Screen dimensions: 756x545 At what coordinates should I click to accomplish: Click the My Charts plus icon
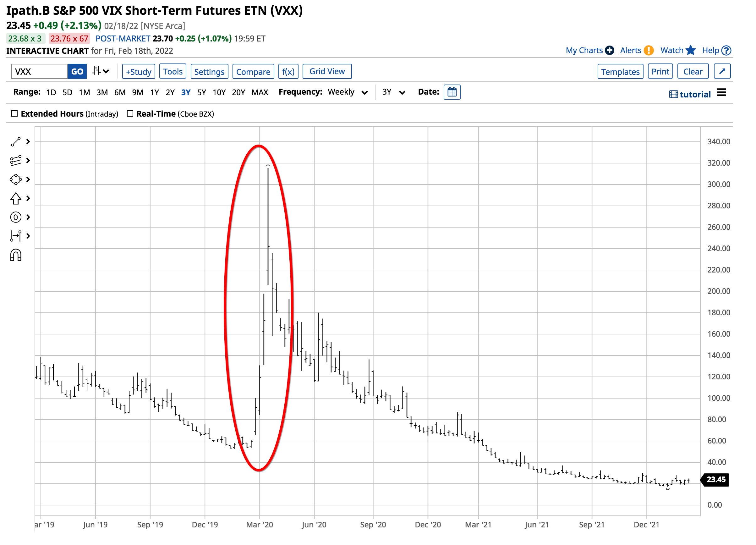pos(609,50)
